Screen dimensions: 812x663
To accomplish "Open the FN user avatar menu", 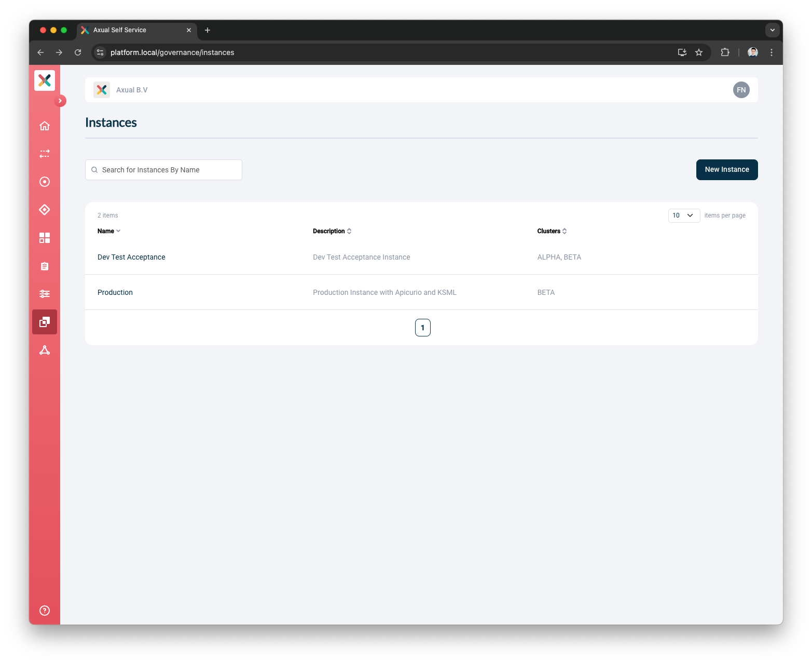I will coord(741,90).
